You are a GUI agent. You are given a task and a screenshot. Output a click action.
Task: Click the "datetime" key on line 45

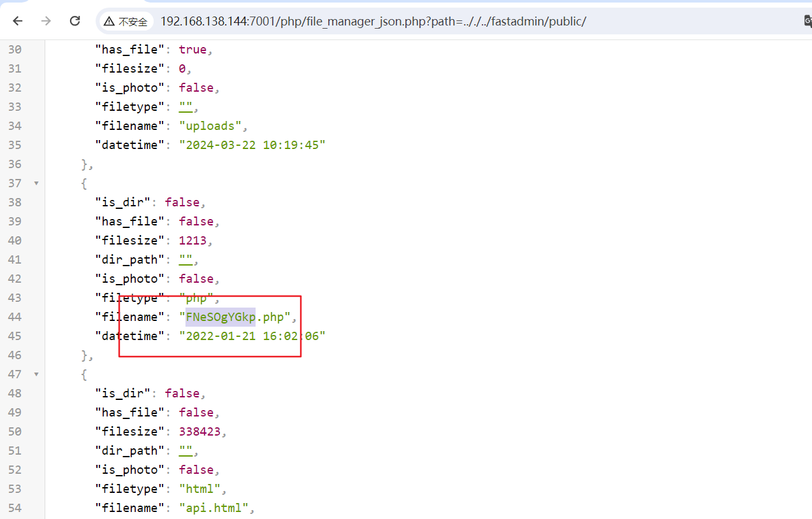pos(130,336)
